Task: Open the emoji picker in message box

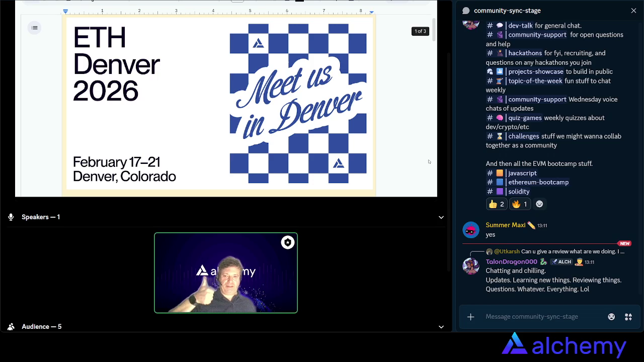Action: pos(611,317)
